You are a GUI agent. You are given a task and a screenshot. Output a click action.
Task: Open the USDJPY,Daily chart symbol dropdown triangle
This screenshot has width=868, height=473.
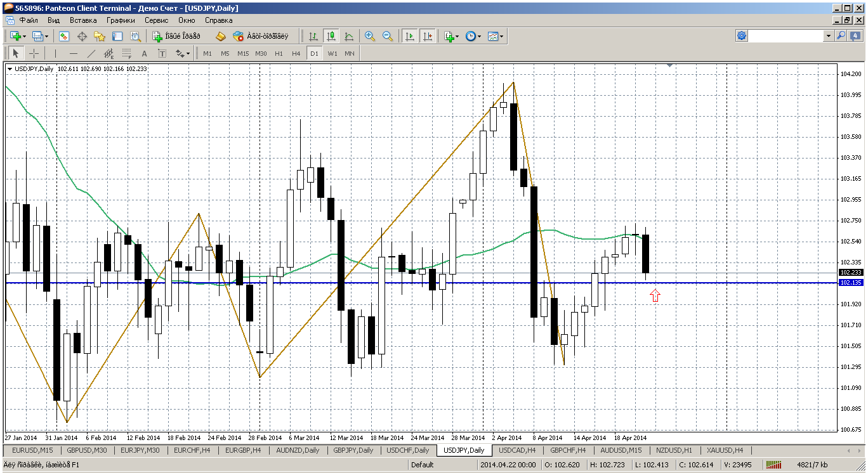pyautogui.click(x=10, y=68)
